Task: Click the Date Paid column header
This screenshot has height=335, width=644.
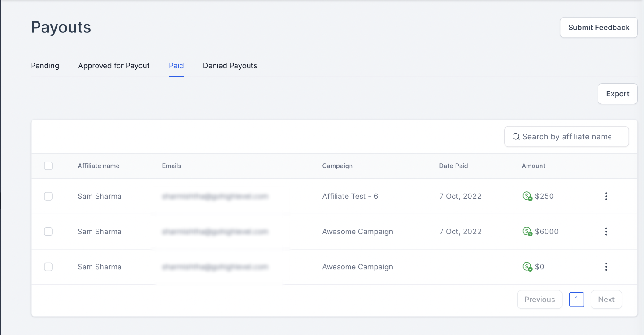Action: point(454,166)
